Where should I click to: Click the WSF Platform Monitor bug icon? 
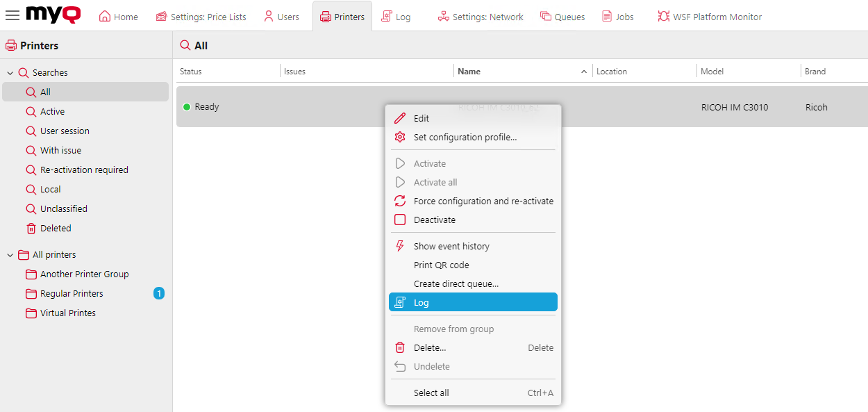click(663, 17)
